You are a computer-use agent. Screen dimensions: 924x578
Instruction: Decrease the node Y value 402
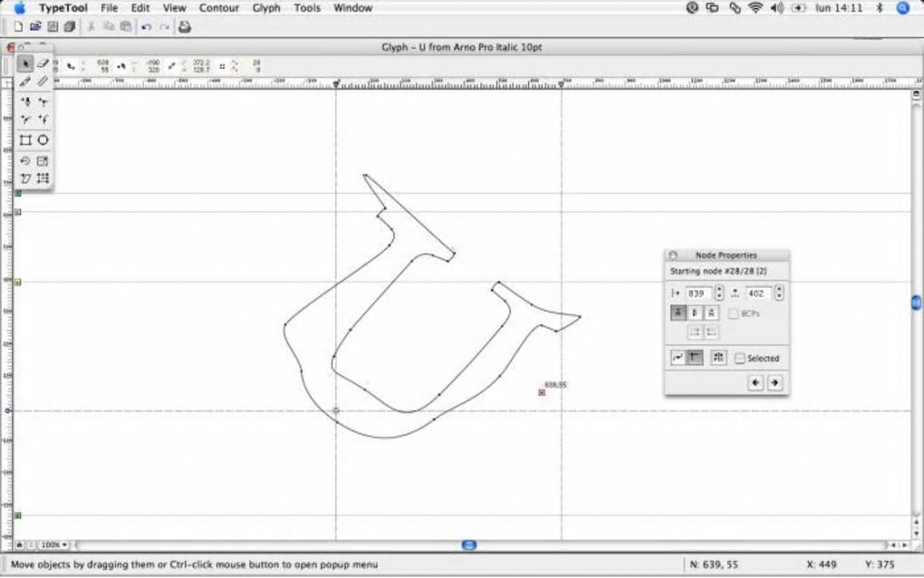[779, 296]
